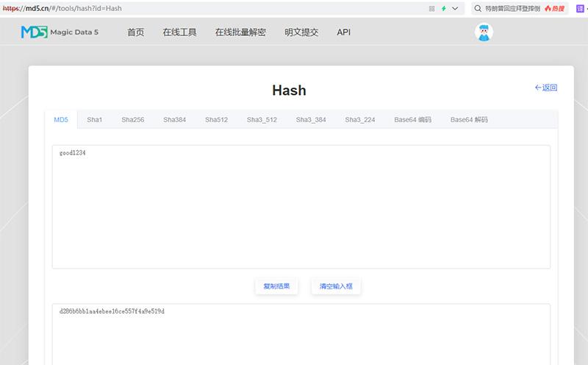
Task: Open the user avatar profile icon
Action: click(484, 32)
